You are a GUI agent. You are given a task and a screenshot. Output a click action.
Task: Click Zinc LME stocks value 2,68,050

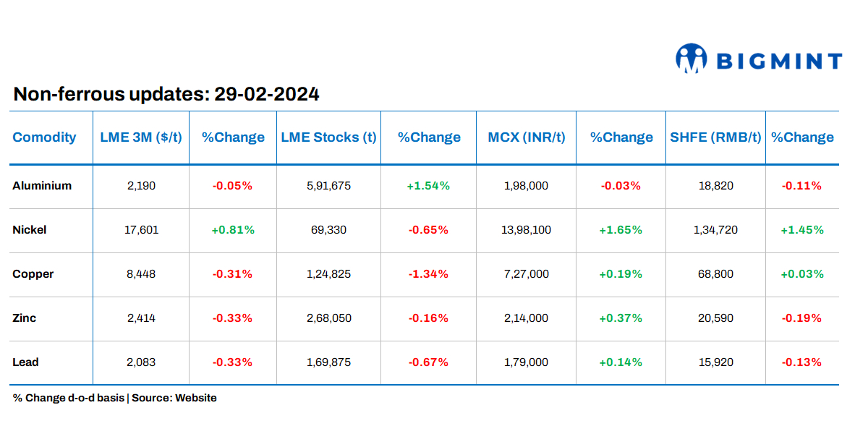click(329, 318)
